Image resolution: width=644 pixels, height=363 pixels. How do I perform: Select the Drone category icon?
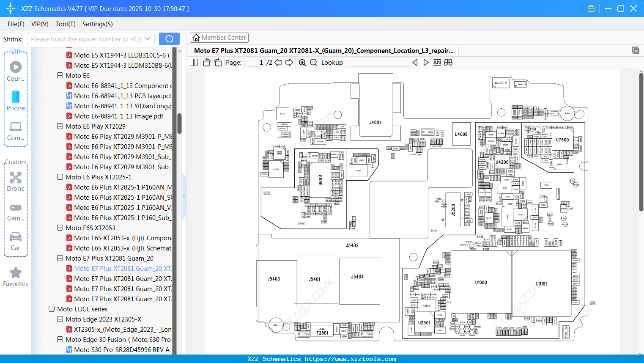click(x=16, y=181)
